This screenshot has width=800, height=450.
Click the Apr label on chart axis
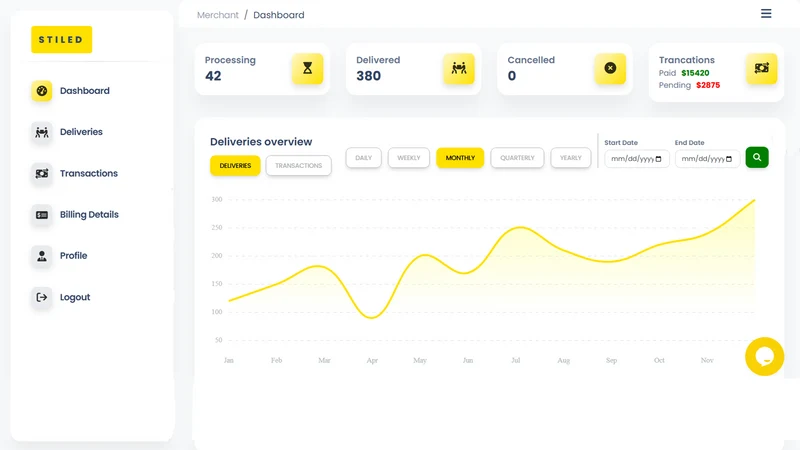pos(372,360)
